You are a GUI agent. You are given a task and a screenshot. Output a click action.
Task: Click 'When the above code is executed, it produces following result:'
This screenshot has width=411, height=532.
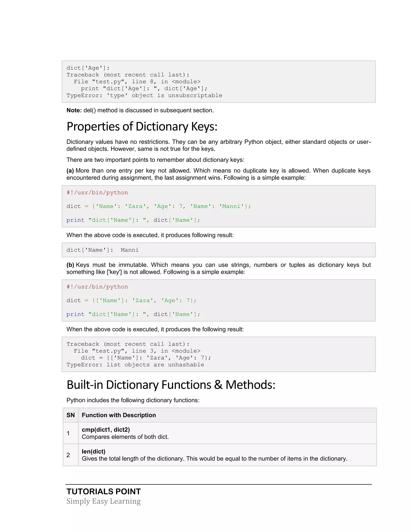click(x=150, y=235)
